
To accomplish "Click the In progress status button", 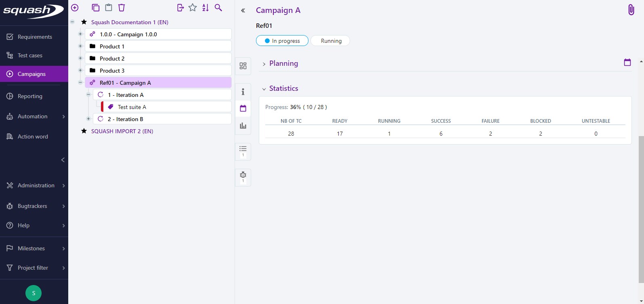I will click(282, 41).
